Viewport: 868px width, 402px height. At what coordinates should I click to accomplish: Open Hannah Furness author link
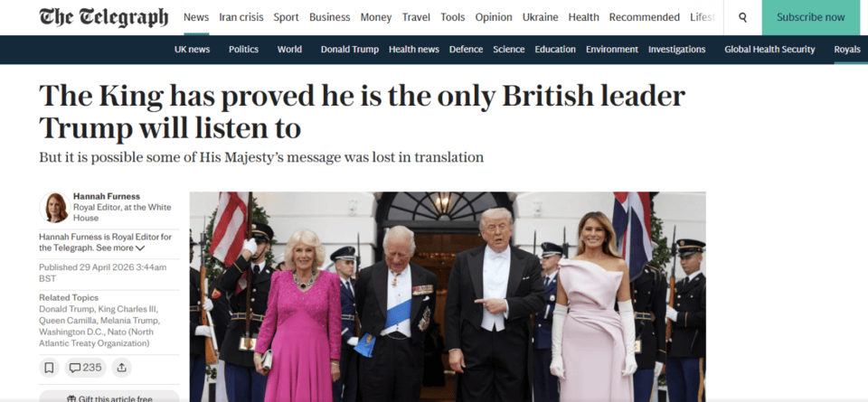(107, 196)
